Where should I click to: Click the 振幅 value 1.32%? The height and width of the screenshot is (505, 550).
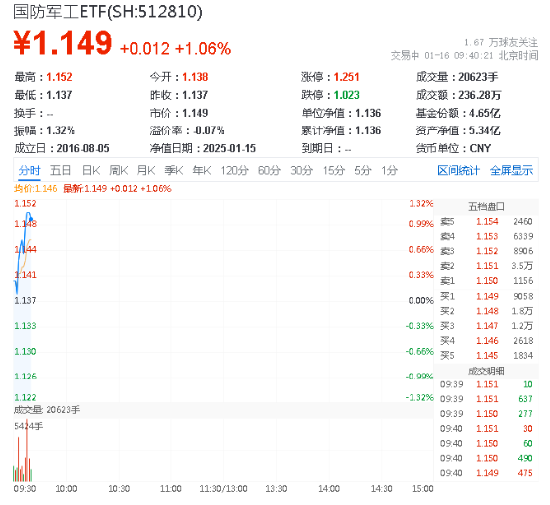(60, 131)
